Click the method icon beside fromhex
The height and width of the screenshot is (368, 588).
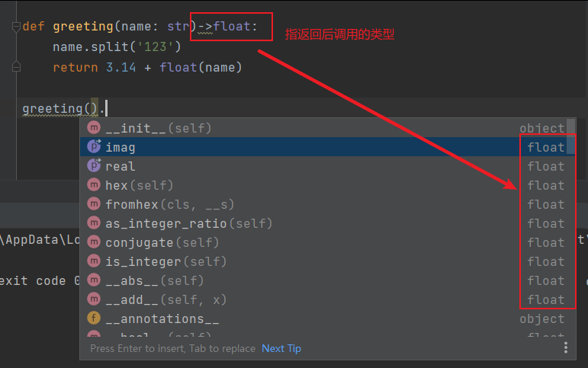point(94,204)
